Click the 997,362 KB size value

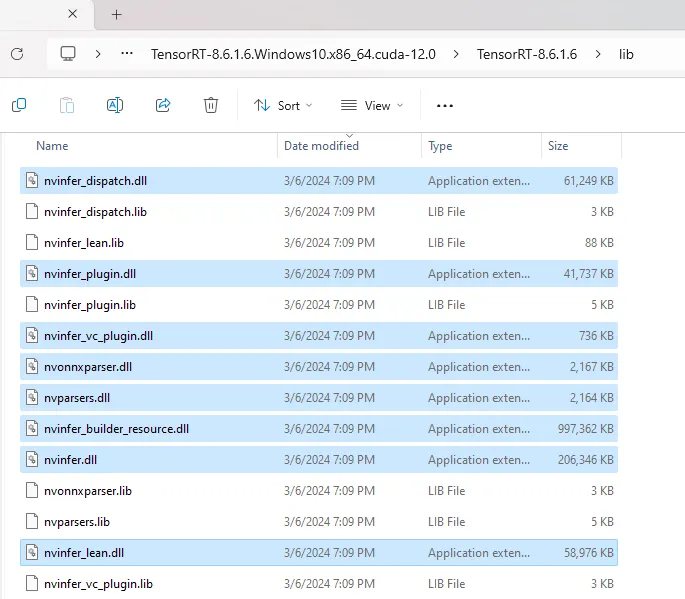[585, 429]
